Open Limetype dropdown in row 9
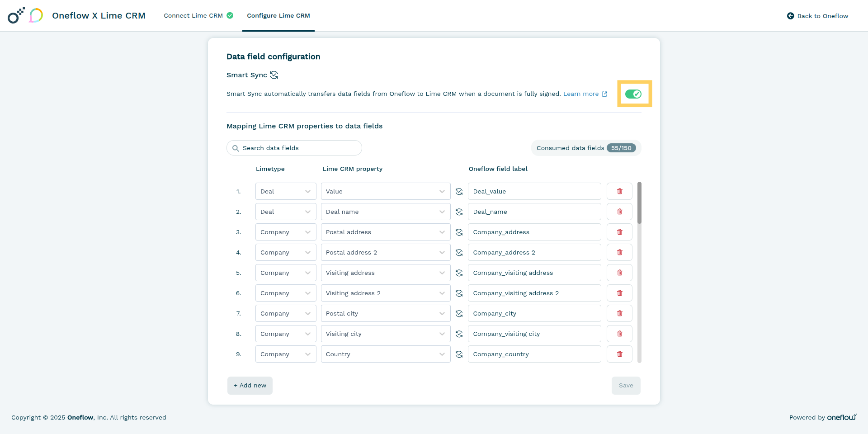Viewport: 868px width, 434px height. pyautogui.click(x=286, y=354)
